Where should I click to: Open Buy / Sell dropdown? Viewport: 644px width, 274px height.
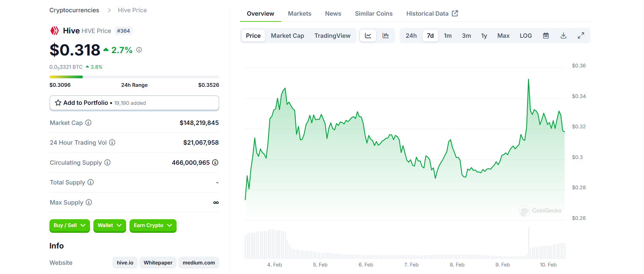tap(70, 226)
